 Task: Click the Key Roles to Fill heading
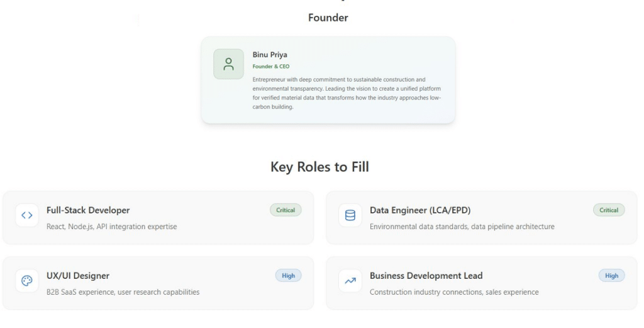tap(319, 167)
